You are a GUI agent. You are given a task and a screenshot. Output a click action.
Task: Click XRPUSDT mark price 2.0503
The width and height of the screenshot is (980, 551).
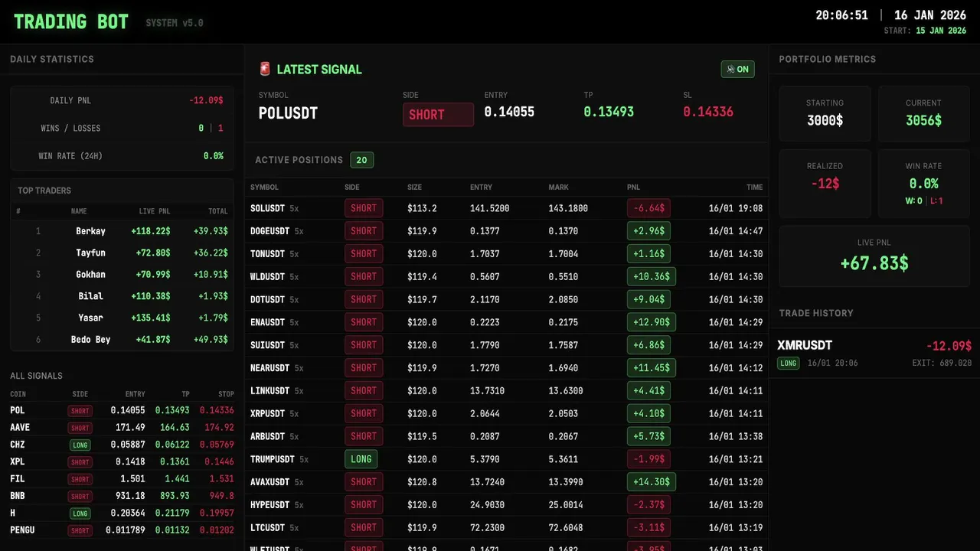coord(563,413)
